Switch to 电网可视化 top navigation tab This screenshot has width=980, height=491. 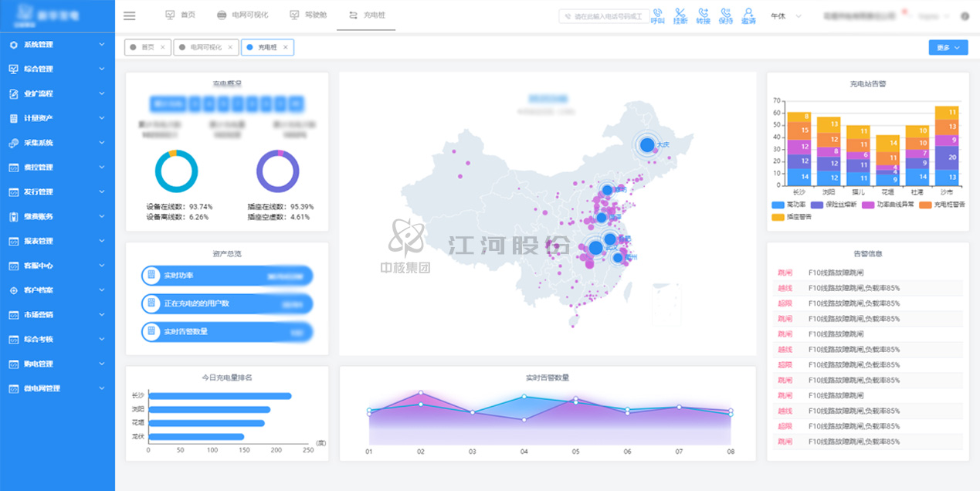pos(243,15)
